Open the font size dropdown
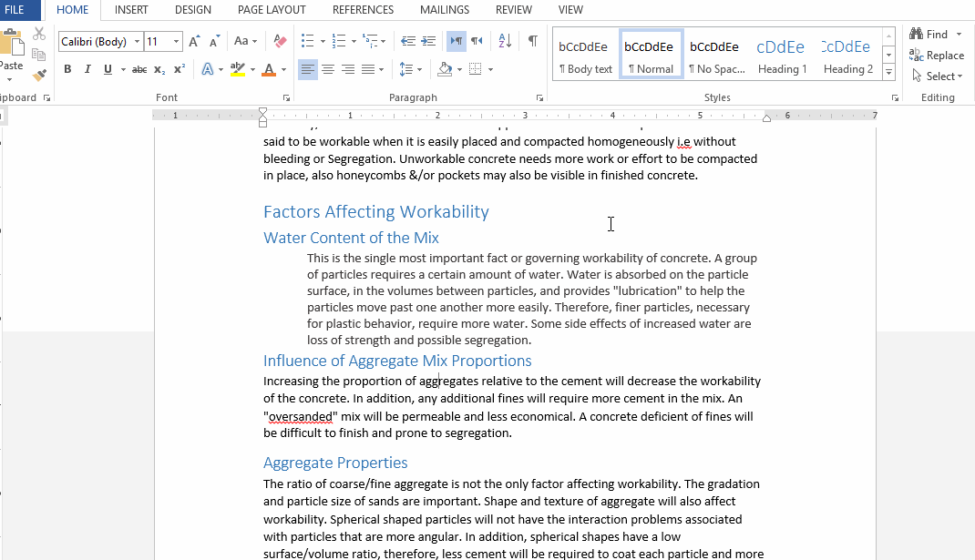This screenshot has height=560, width=975. [x=176, y=41]
